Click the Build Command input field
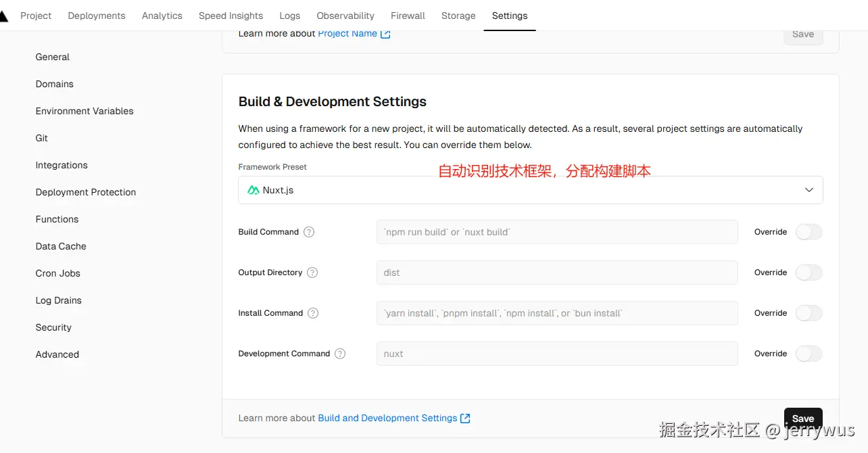The height and width of the screenshot is (453, 868). point(557,232)
